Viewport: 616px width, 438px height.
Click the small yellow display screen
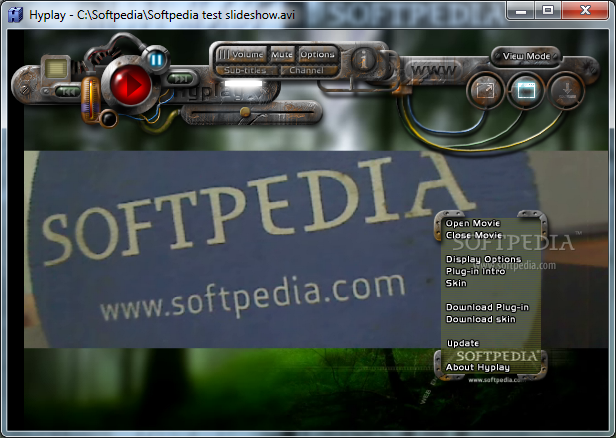pos(56,68)
